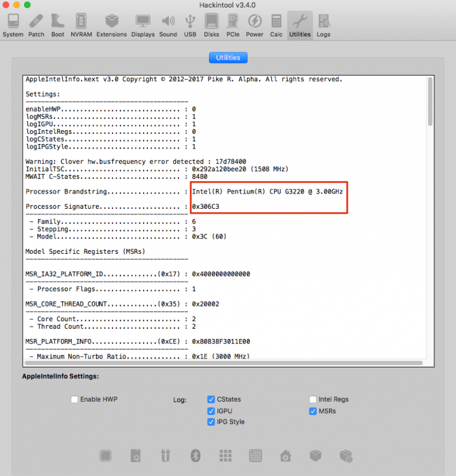456x476 pixels.
Task: Click the Stepping line in the log
Action: click(112, 229)
